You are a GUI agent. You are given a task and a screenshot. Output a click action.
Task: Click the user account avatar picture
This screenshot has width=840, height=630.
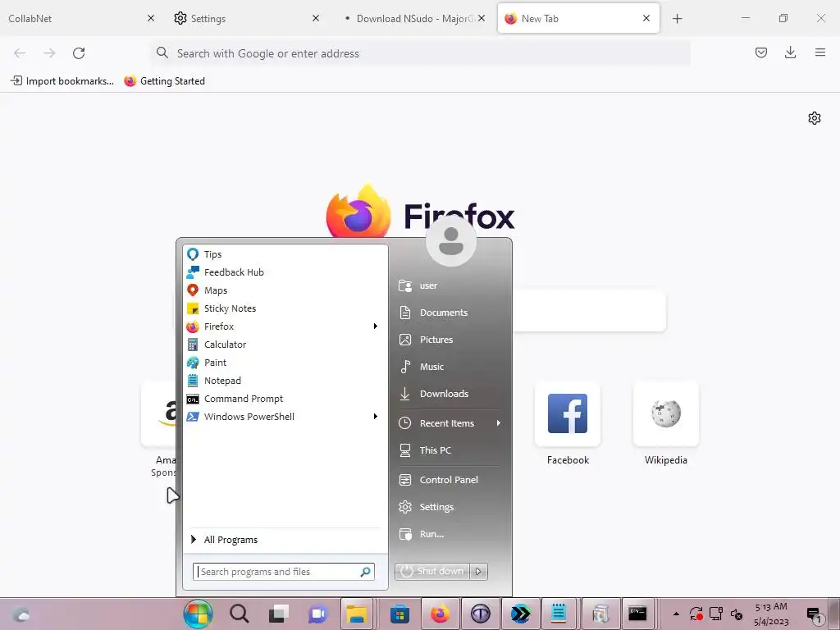[x=451, y=241]
